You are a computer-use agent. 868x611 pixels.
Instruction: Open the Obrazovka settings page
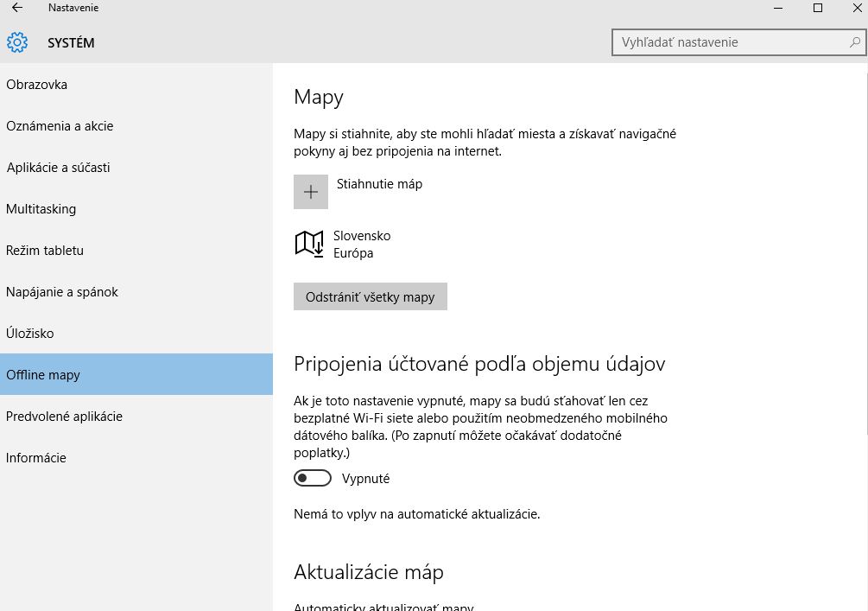pyautogui.click(x=36, y=85)
